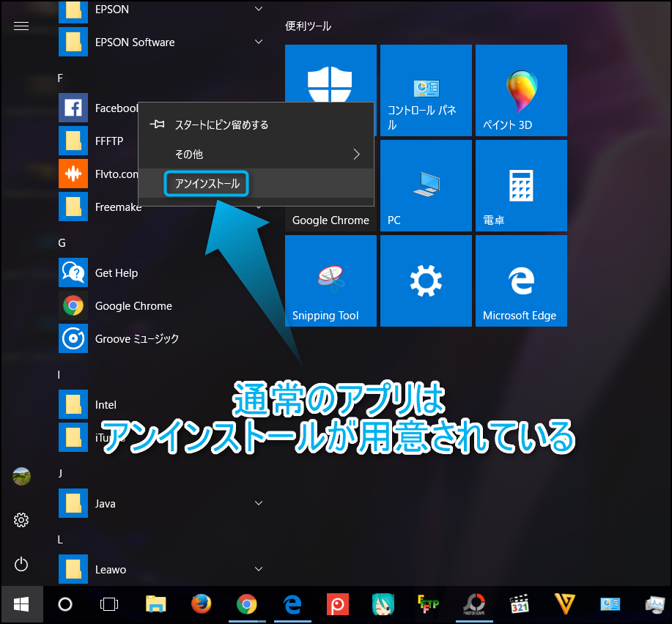Open the Settings gear tile
Viewport: 672px width, 624px height.
pos(426,281)
